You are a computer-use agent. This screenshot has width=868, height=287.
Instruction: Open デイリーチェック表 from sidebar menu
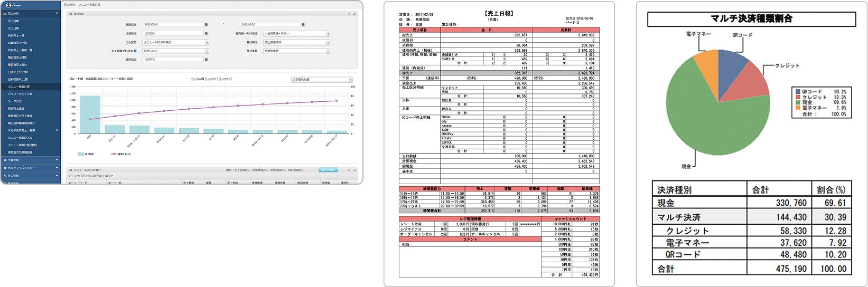pyautogui.click(x=20, y=93)
